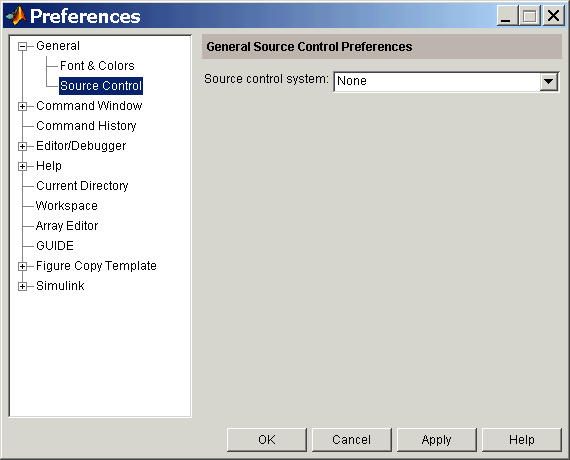Expand the Figure Copy Template node
Viewport: 570px width, 460px height.
coord(23,266)
